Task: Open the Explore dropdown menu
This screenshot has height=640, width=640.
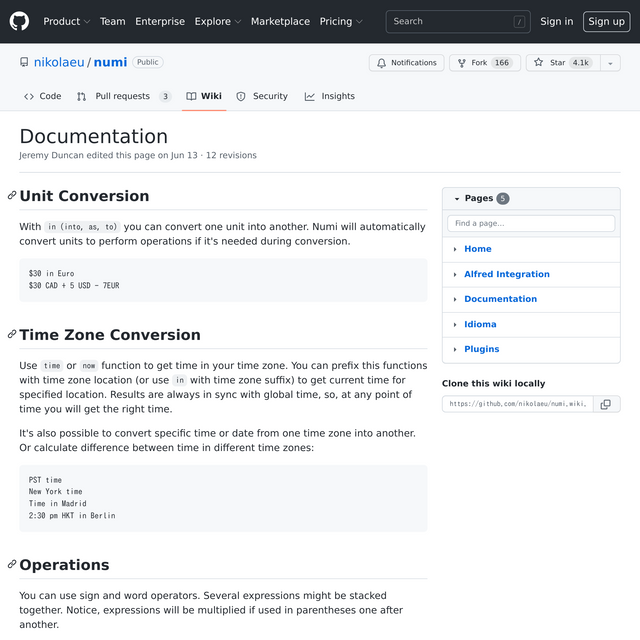Action: (x=218, y=21)
